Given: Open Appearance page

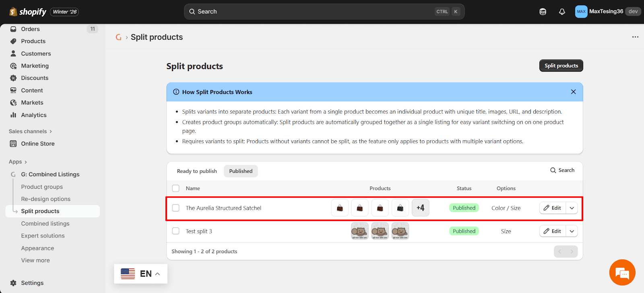Looking at the screenshot, I should point(37,248).
